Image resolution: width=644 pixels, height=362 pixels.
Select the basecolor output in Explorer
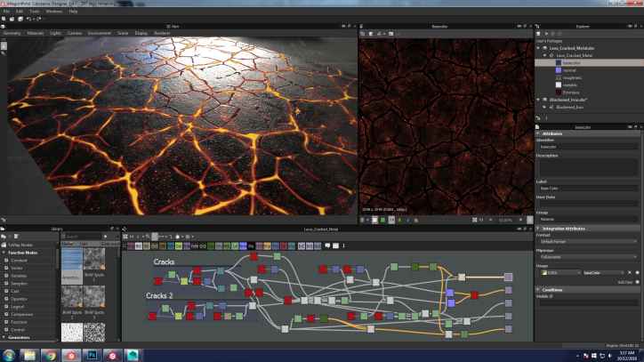571,62
